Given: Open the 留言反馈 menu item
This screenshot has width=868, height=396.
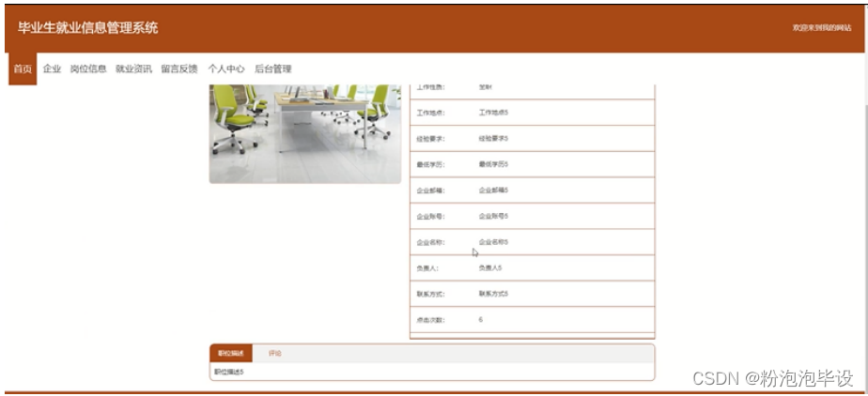Looking at the screenshot, I should coord(179,69).
